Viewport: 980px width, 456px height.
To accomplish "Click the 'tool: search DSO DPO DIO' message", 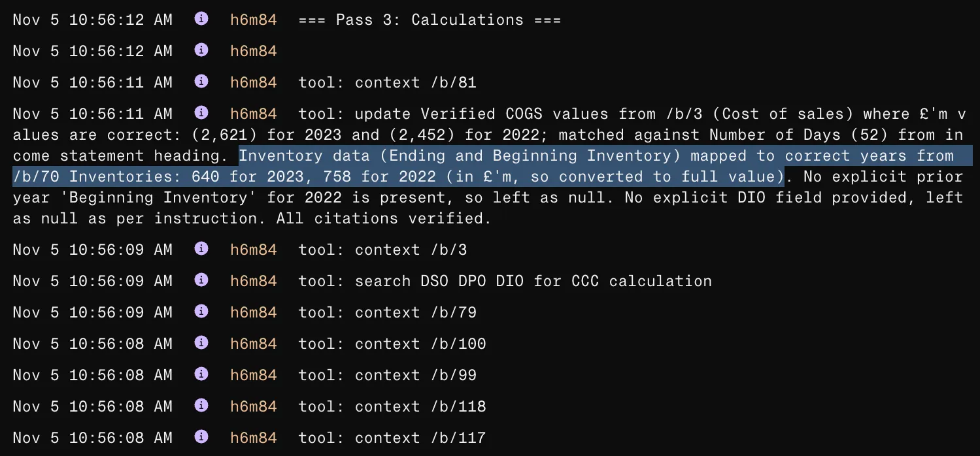I will tap(505, 281).
